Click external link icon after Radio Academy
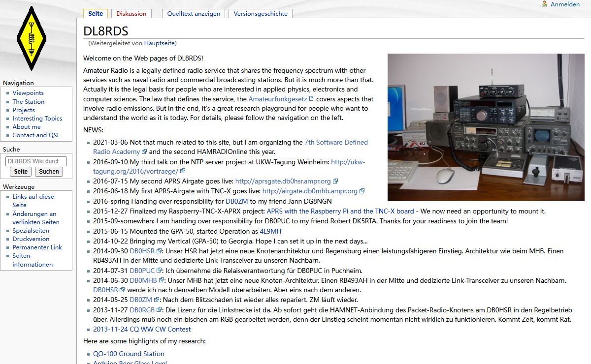Viewport: 591px width, 364px height. pyautogui.click(x=144, y=152)
